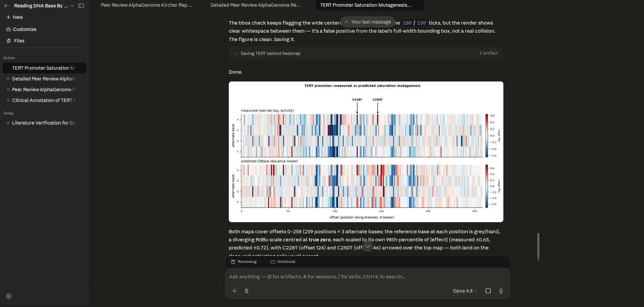The width and height of the screenshot is (644, 307).
Task: Jump to Your last message
Action: tap(367, 22)
